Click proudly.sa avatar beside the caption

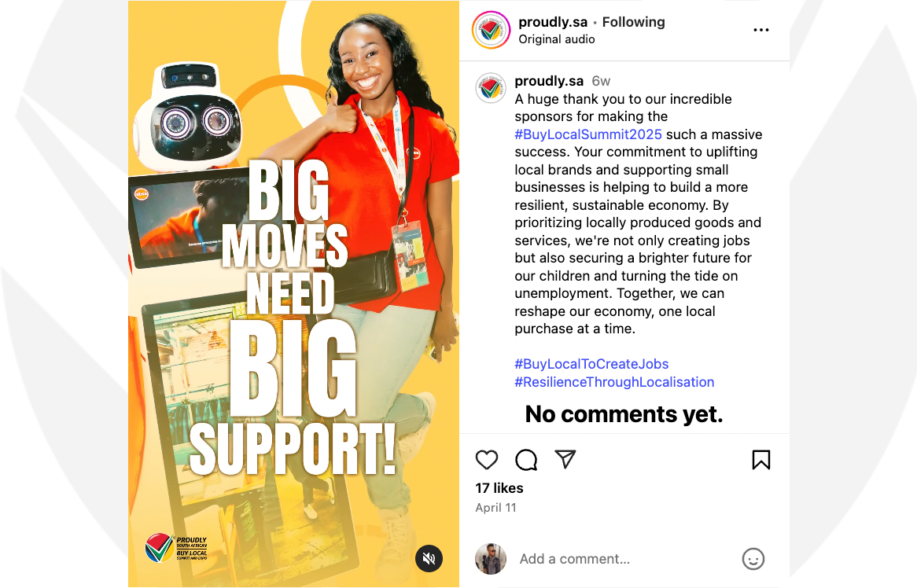pos(490,88)
